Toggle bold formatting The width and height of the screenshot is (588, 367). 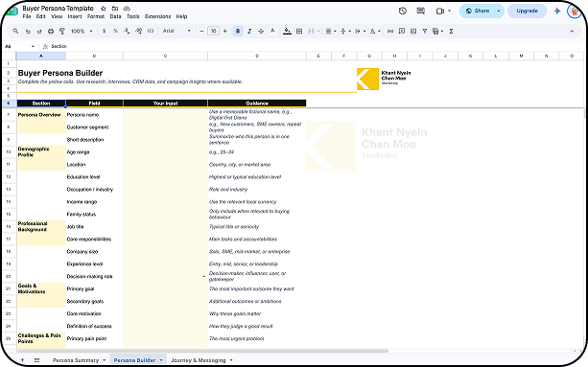[238, 31]
